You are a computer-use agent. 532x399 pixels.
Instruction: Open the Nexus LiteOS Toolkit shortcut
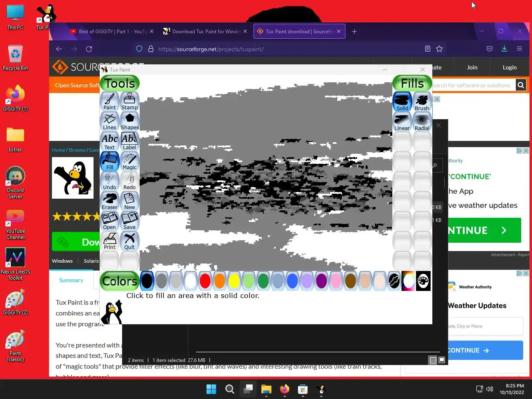click(15, 264)
